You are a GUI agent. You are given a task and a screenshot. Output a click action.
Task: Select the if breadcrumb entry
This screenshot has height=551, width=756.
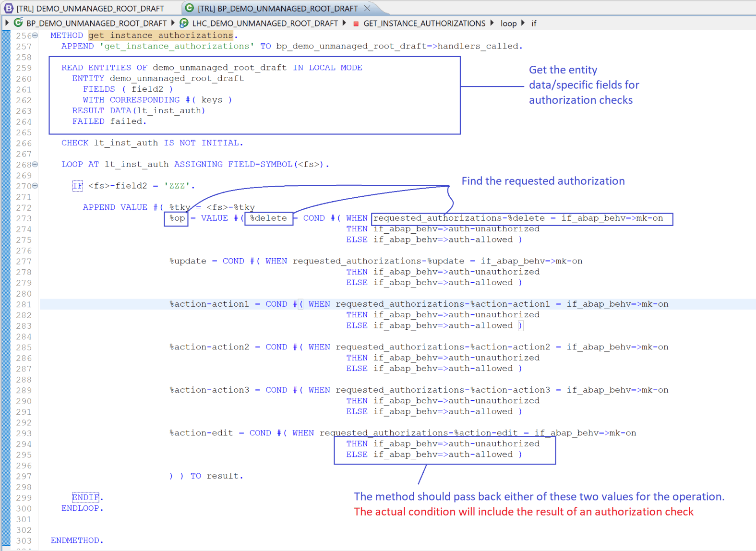click(534, 23)
